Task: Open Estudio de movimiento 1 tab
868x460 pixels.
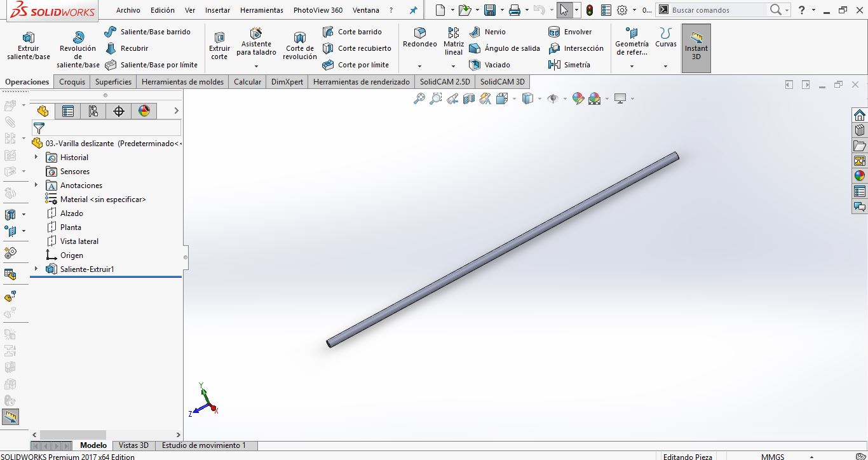Action: 203,445
